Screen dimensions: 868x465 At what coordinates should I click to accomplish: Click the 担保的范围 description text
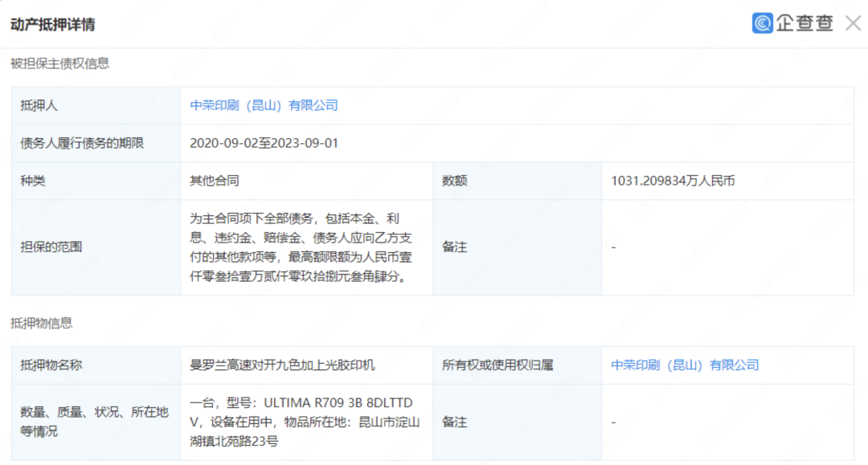301,247
